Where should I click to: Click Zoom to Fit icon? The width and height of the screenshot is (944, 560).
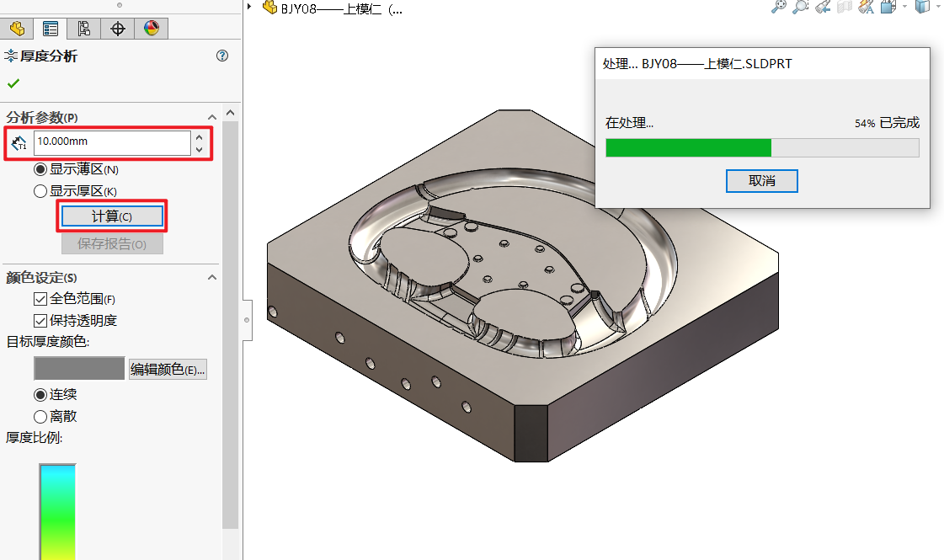[x=779, y=7]
